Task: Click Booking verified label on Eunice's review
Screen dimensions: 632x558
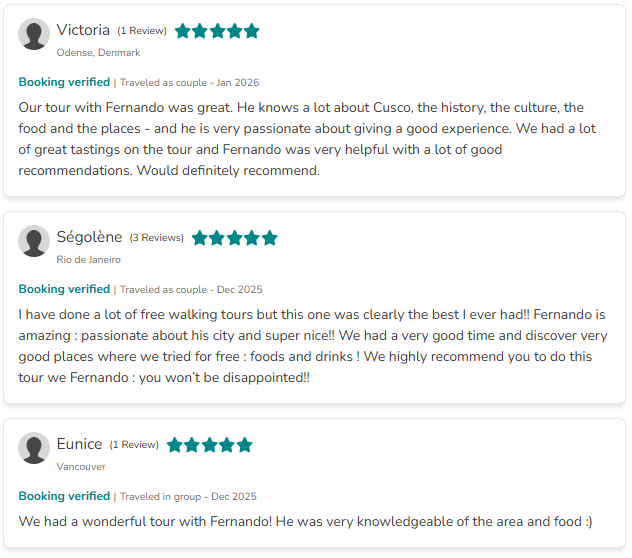Action: (64, 496)
